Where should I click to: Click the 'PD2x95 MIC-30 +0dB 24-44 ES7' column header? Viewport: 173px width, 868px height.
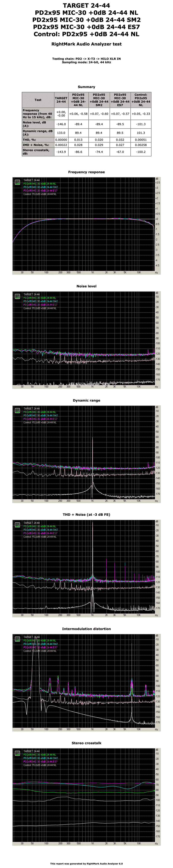120,100
